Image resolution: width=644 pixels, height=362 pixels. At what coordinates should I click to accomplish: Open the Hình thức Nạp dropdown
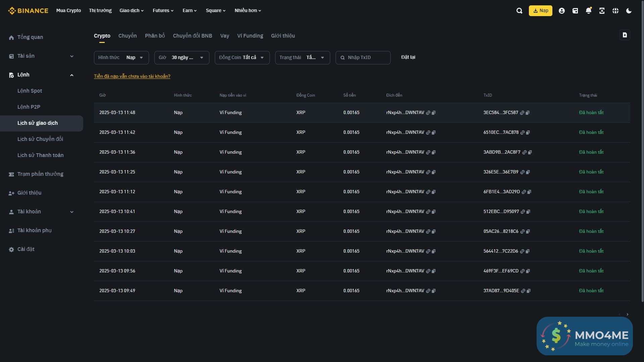[x=121, y=58]
